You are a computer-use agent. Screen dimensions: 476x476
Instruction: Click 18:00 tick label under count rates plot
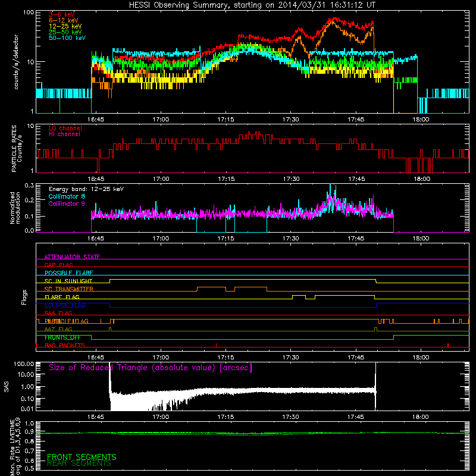tap(421, 120)
